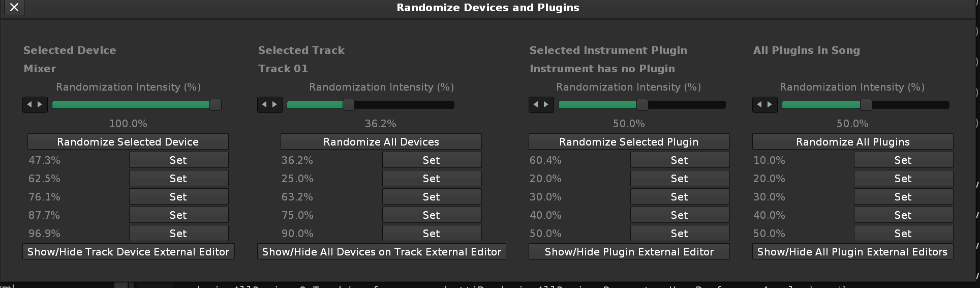Screen dimensions: 980x288
Task: Close the Randomize Devices and Plugins dialog
Action: (x=14, y=7)
